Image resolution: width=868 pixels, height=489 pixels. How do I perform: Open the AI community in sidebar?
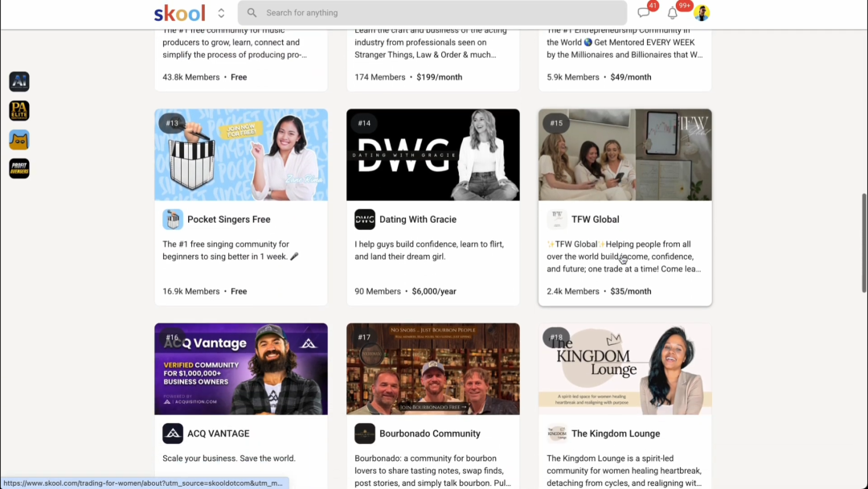point(19,81)
